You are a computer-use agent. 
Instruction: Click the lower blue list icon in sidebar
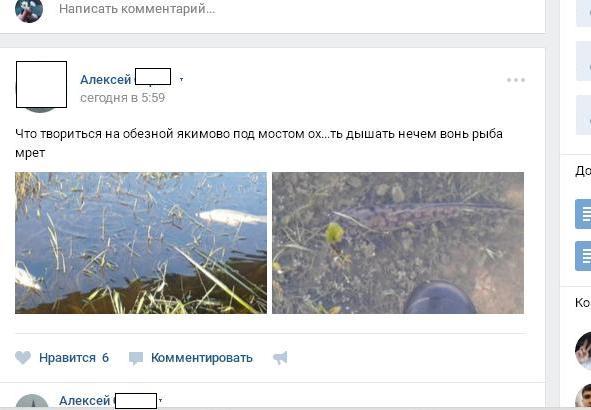pos(583,256)
